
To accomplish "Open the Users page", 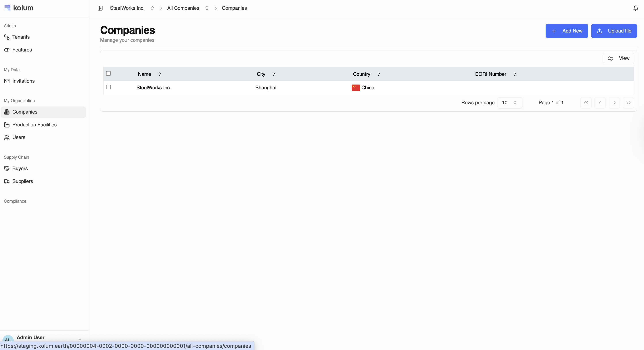I will (19, 137).
